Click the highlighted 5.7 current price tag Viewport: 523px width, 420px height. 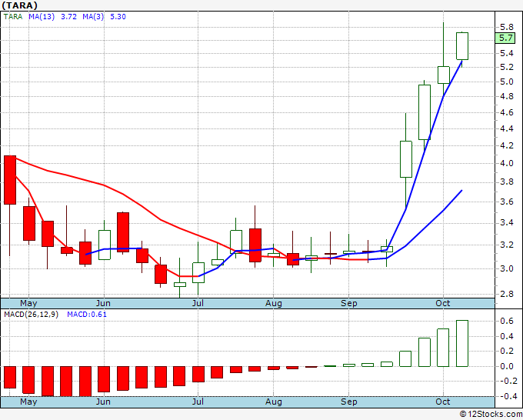(505, 38)
